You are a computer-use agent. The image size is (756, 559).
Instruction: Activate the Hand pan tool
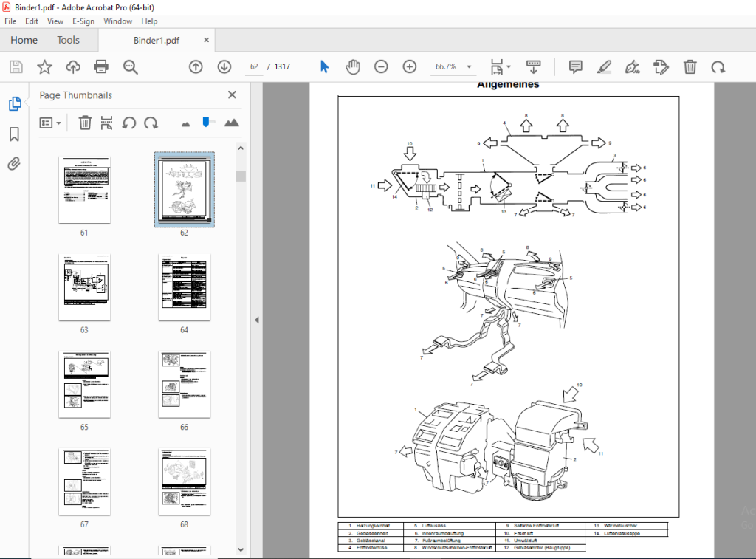pos(352,66)
